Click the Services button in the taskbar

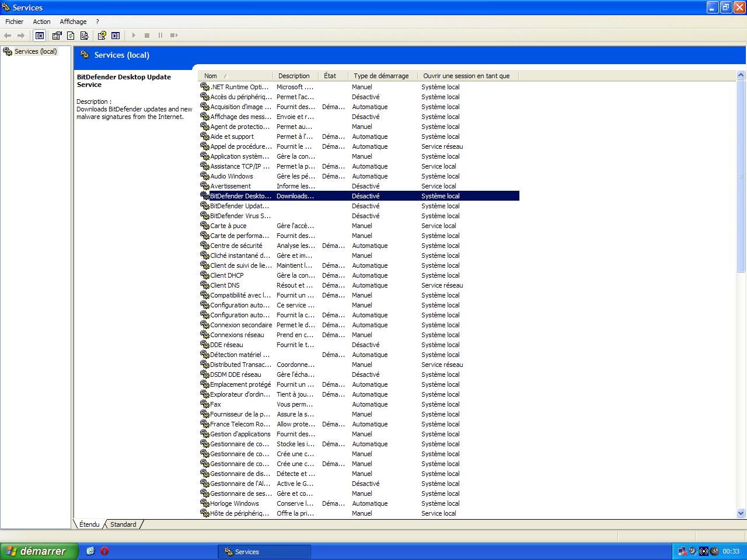click(x=264, y=551)
